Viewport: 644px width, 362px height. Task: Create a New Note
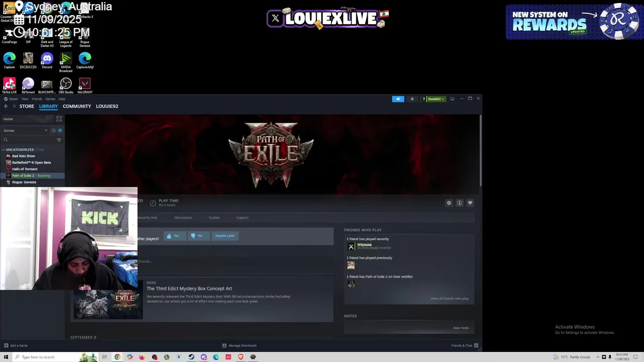tap(461, 328)
